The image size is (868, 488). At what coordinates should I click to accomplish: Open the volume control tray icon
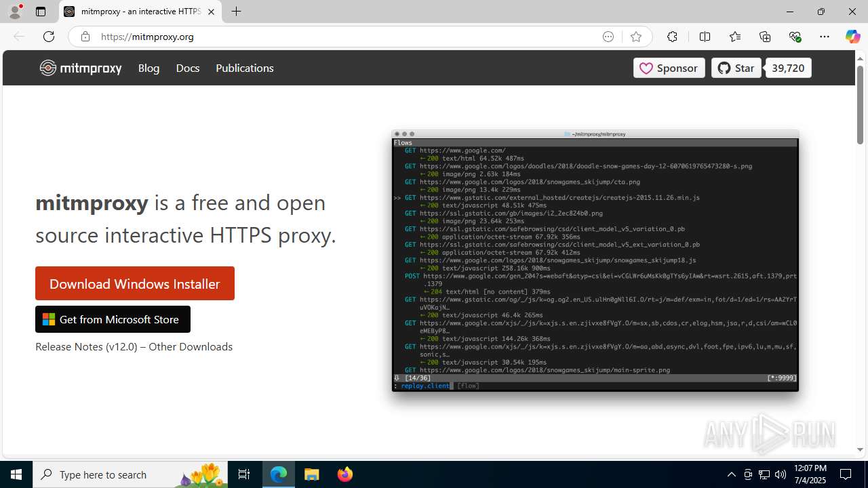coord(781,474)
